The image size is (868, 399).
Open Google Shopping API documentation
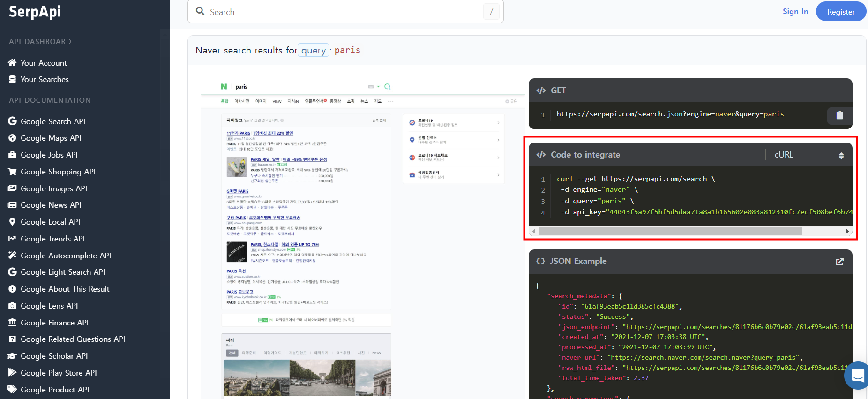[58, 172]
